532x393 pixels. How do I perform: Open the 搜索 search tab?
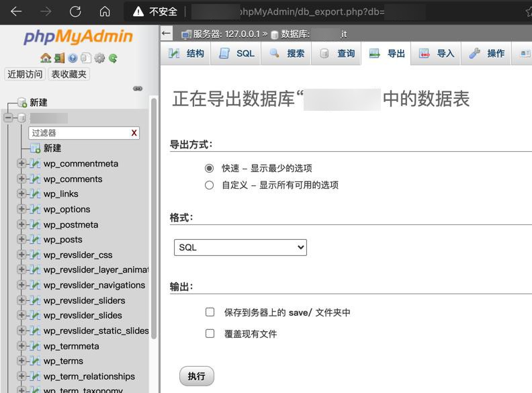[286, 53]
